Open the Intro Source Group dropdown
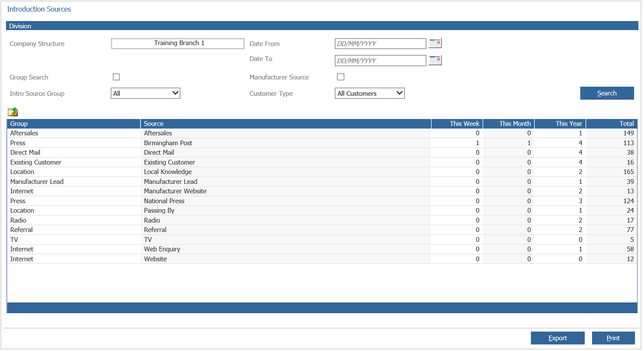The width and height of the screenshot is (644, 351). (x=145, y=93)
